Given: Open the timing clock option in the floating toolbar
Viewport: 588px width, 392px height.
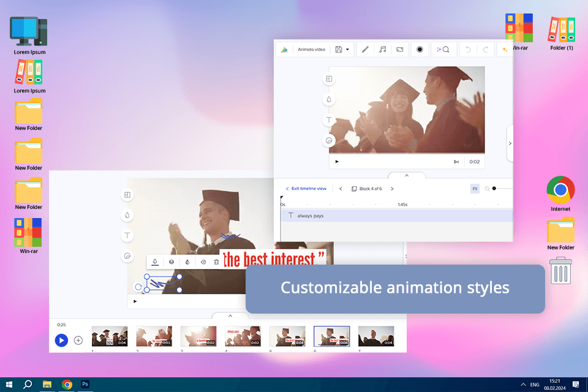Looking at the screenshot, I should (x=203, y=262).
